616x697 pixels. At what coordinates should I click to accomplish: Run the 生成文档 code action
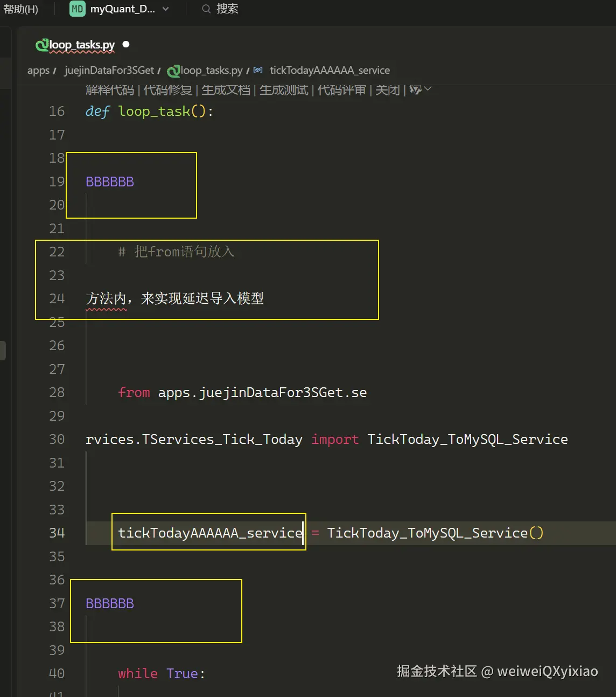click(228, 90)
